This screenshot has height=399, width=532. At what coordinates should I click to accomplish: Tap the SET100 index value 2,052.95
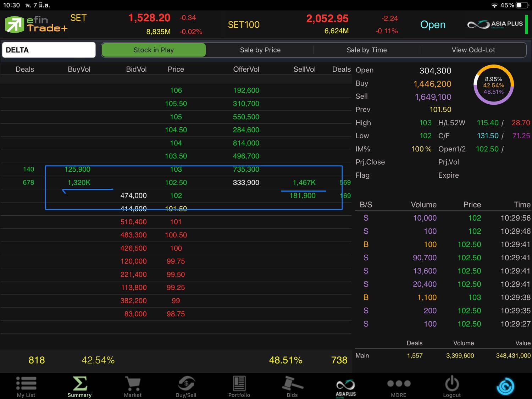(327, 18)
